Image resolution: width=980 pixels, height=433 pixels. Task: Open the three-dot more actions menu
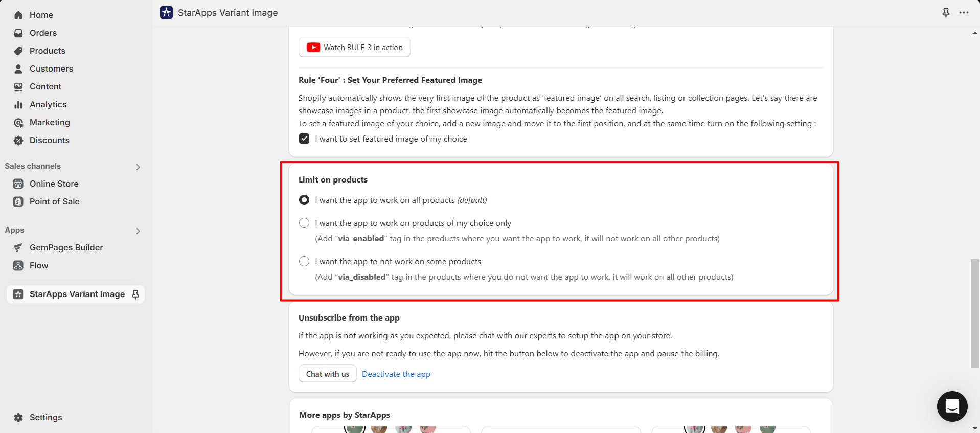click(964, 13)
